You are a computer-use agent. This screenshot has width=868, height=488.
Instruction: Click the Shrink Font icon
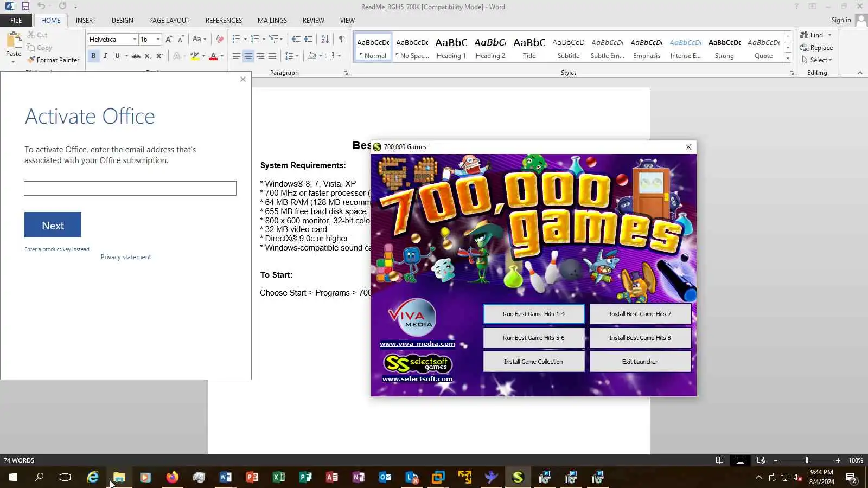click(181, 39)
